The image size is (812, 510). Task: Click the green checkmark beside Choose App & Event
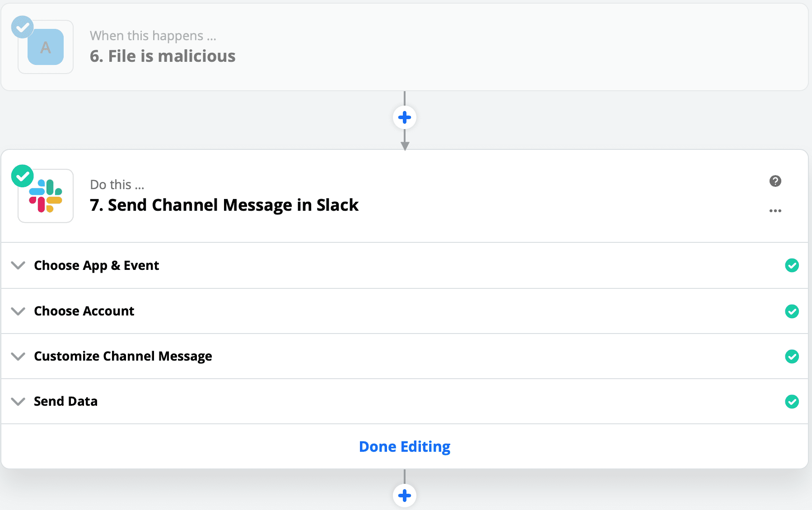point(792,265)
